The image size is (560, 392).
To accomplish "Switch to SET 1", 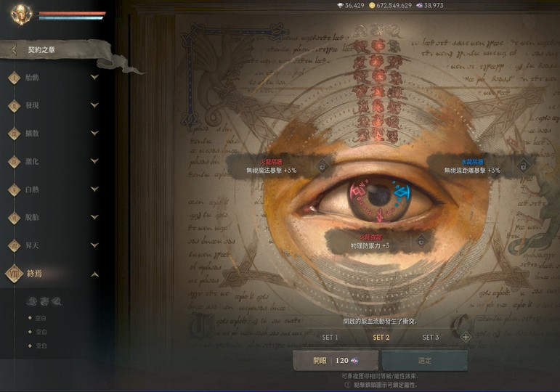I will [330, 338].
